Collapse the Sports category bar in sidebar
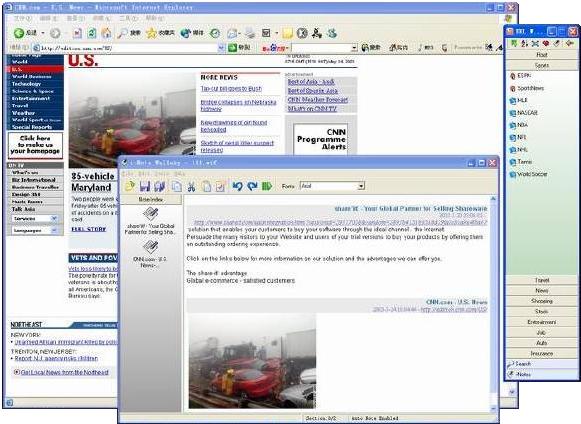Image resolution: width=581 pixels, height=424 pixels. 542,65
